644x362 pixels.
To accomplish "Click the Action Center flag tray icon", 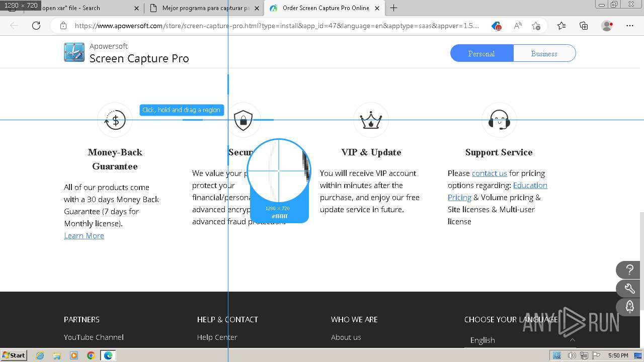I will tap(596, 355).
